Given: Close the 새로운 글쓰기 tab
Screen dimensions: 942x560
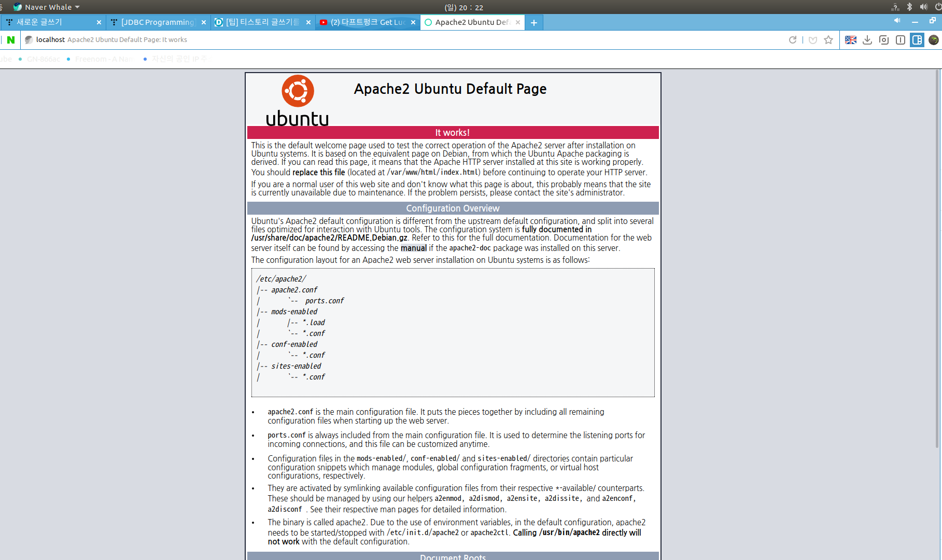Looking at the screenshot, I should [99, 22].
